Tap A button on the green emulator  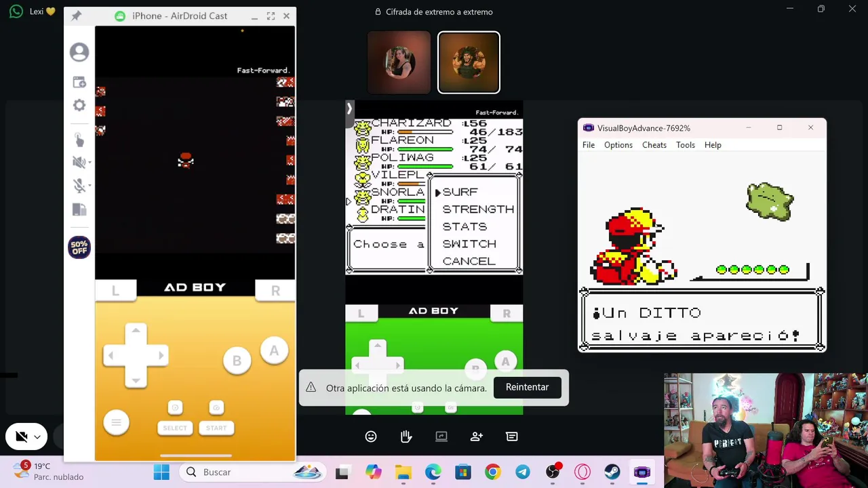pos(505,362)
